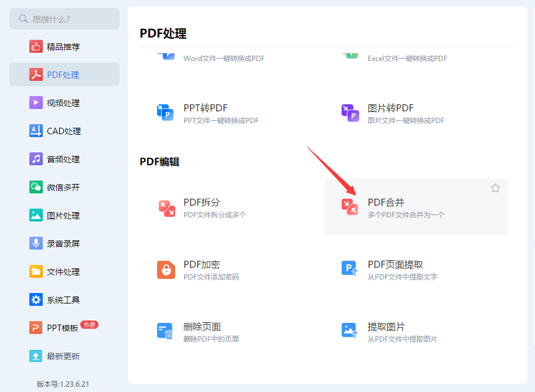Click "Word文件一键转换成PDF" description
The width and height of the screenshot is (535, 392).
tap(224, 59)
